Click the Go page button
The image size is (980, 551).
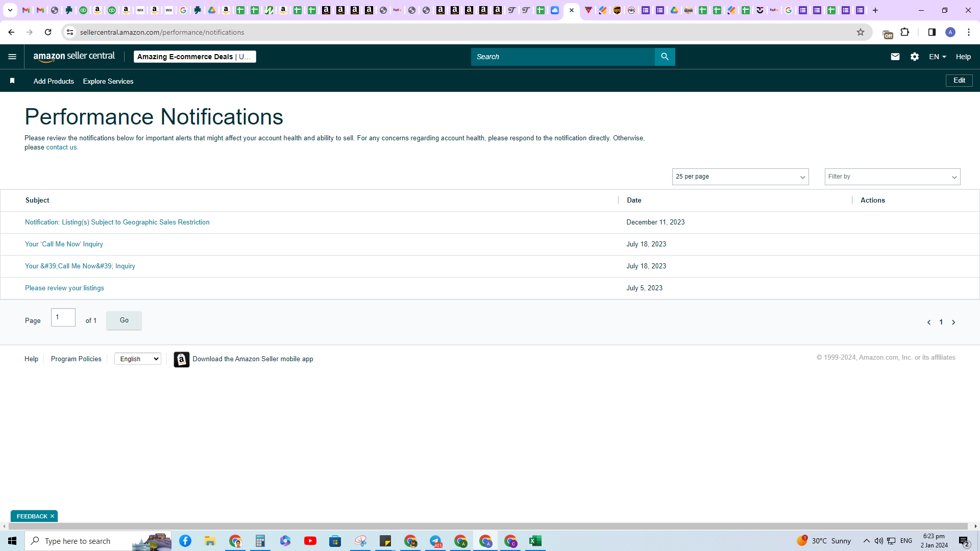(124, 320)
